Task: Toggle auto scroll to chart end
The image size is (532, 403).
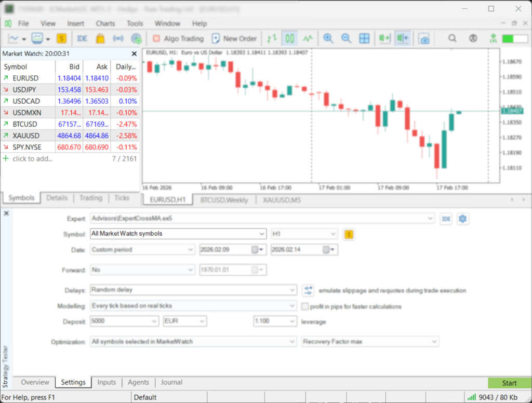Action: pyautogui.click(x=385, y=38)
